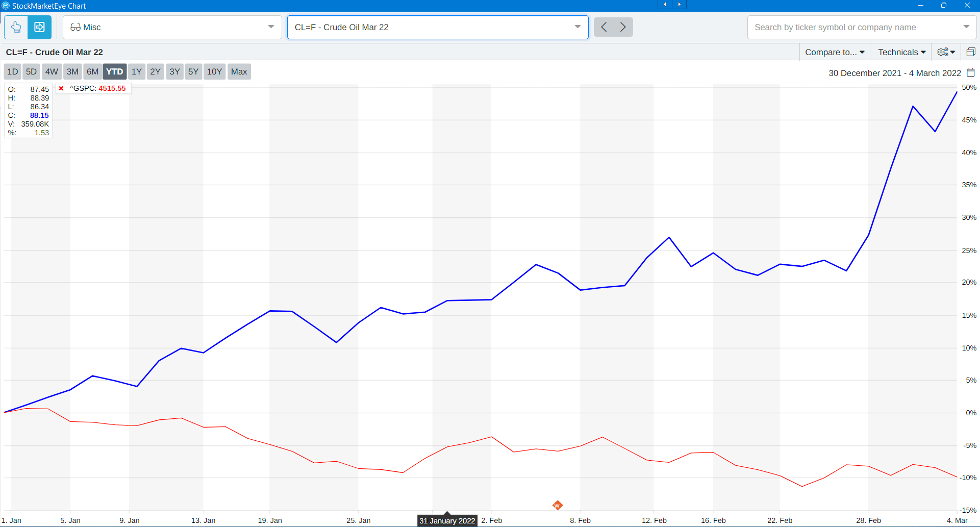Screen dimensions: 980x527
Task: Go to previous ticker arrow
Action: coord(604,27)
